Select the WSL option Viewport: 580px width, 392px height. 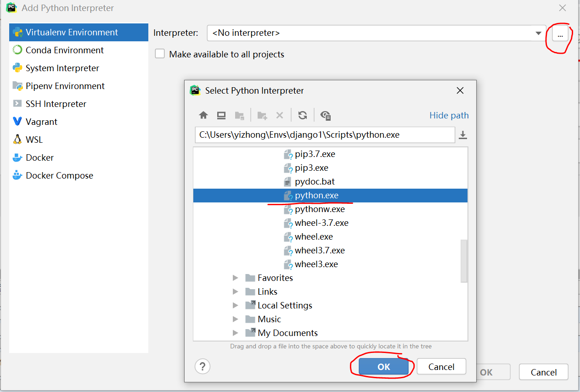point(79,140)
